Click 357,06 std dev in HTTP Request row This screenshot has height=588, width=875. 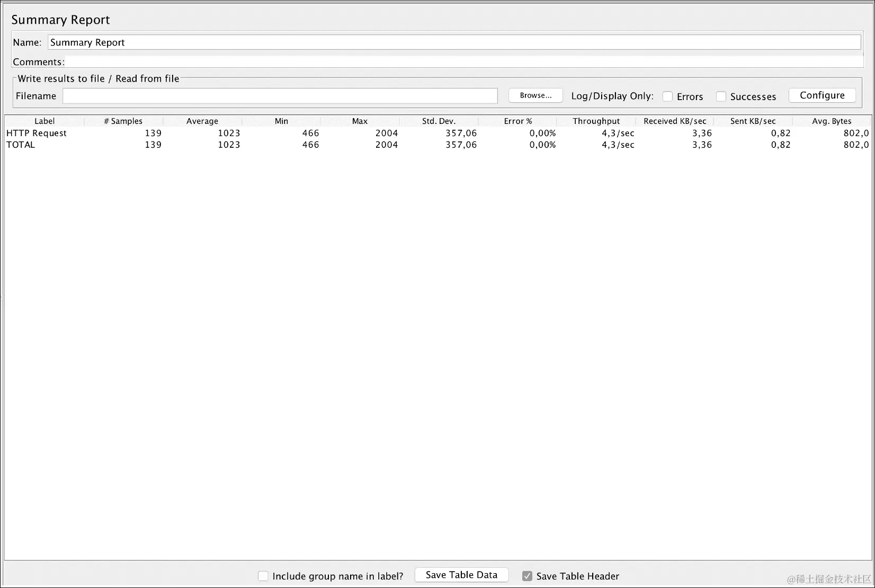click(461, 133)
